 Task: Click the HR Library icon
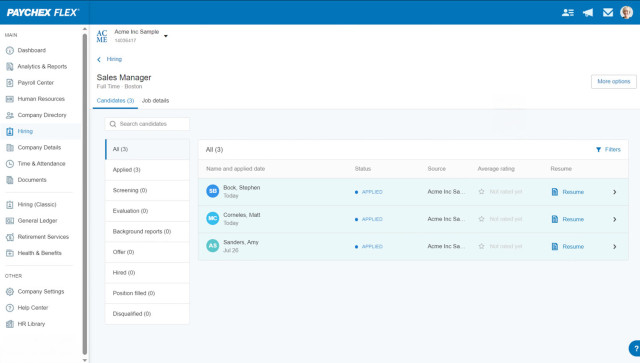coord(10,324)
